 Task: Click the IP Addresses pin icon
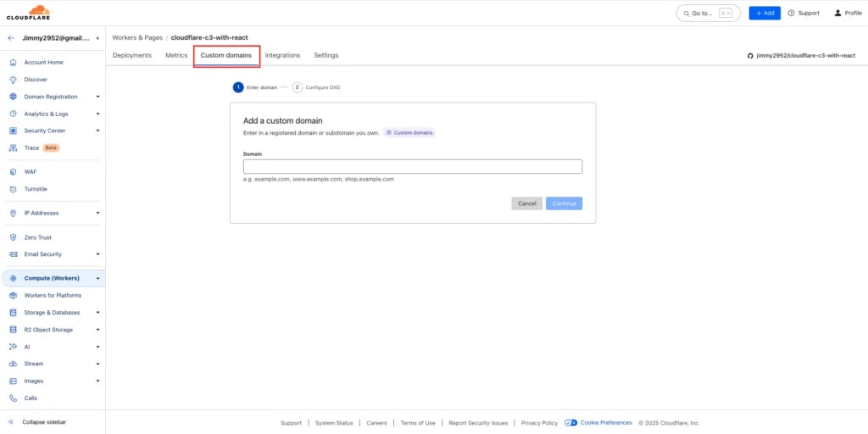[14, 213]
